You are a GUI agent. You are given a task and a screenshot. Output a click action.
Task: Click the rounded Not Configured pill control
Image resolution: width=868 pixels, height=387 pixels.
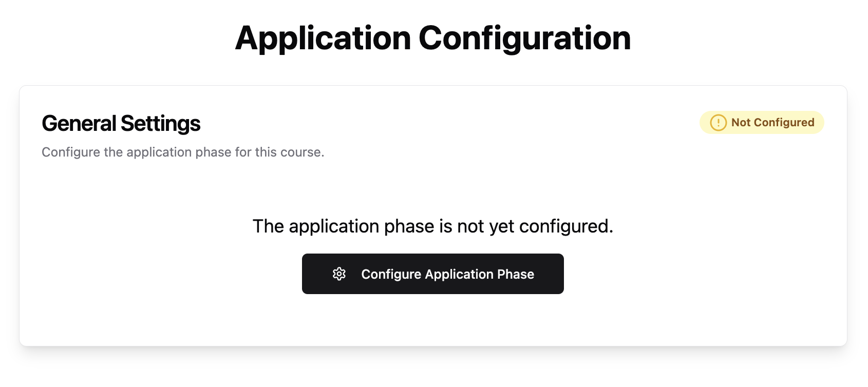(x=762, y=123)
